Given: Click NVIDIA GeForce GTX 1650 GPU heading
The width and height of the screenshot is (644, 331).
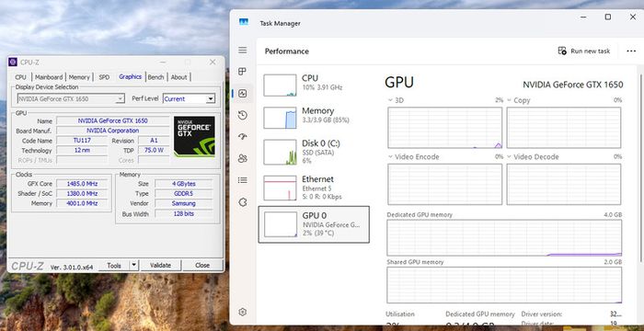Looking at the screenshot, I should pos(572,85).
